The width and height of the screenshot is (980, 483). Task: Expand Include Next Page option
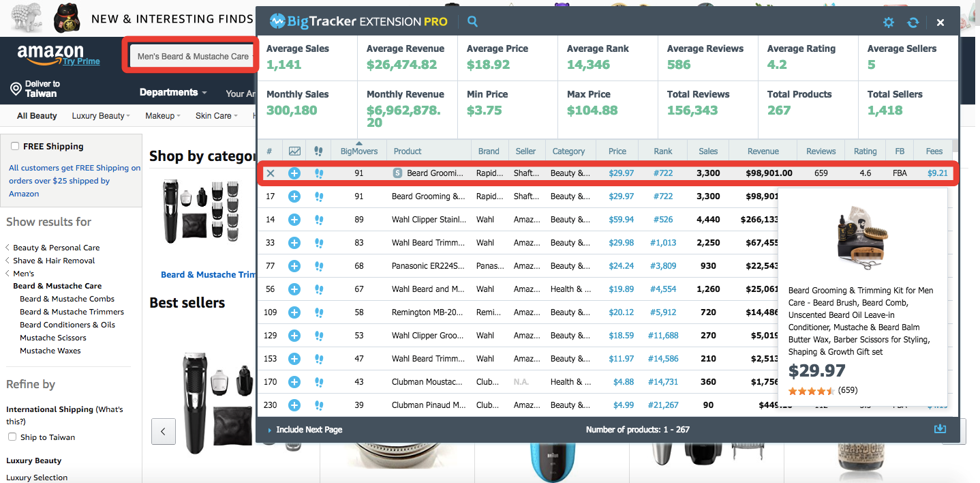click(x=305, y=430)
